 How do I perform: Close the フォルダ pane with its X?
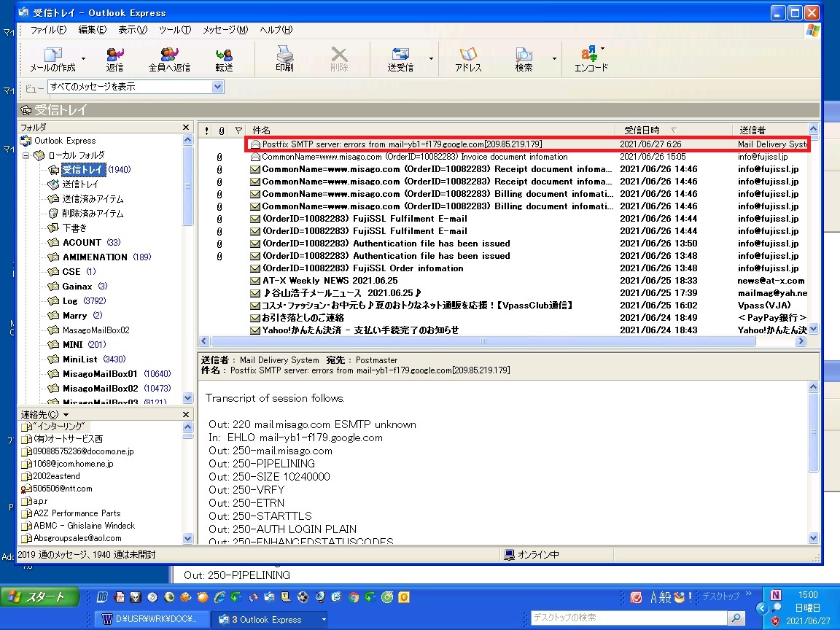[186, 127]
